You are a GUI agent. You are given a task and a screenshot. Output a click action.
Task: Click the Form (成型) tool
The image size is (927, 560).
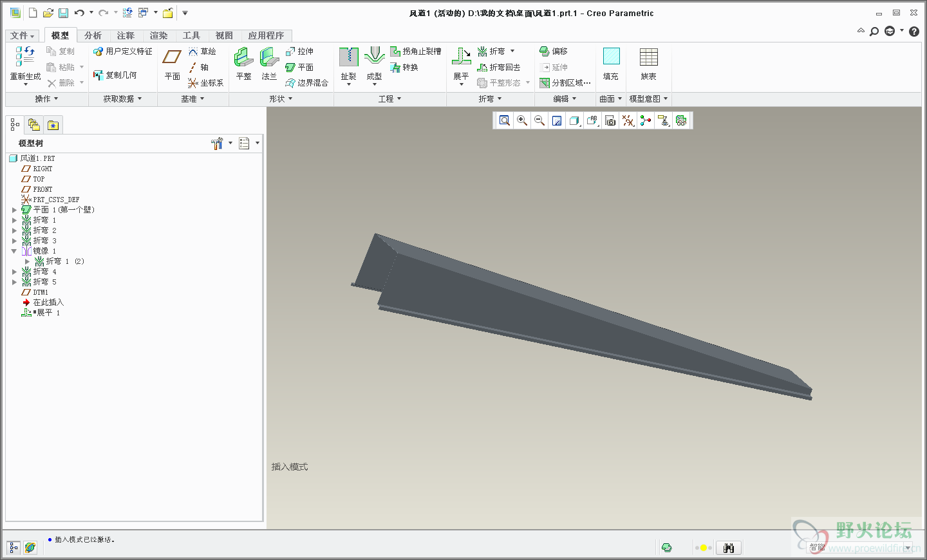tap(374, 66)
